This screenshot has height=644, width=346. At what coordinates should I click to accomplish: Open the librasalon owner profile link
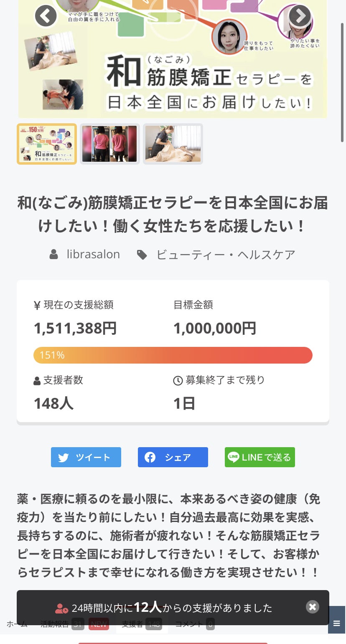pyautogui.click(x=93, y=254)
